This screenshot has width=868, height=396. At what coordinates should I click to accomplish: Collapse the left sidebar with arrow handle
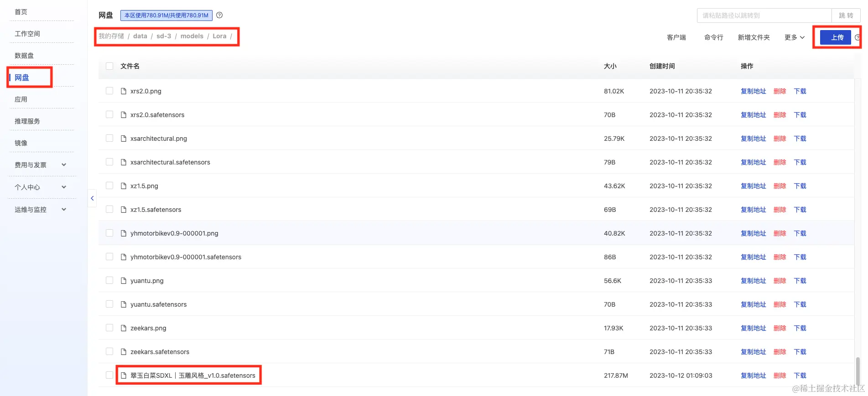(92, 198)
